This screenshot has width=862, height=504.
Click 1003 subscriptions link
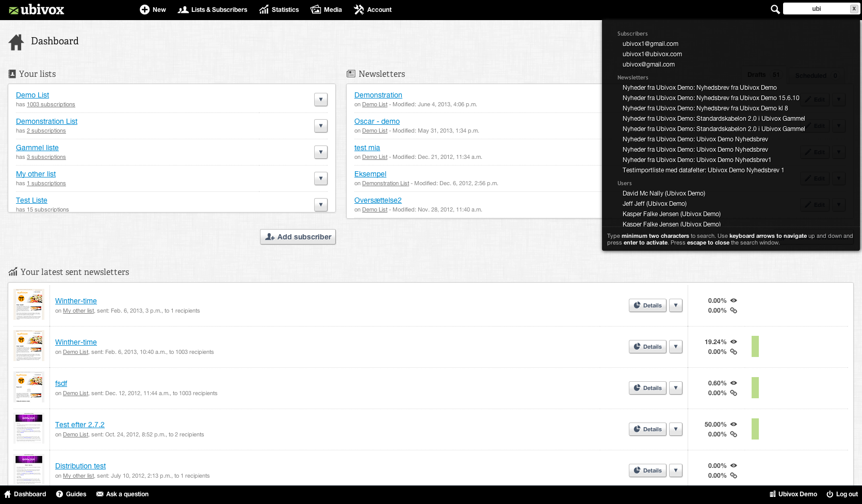point(51,104)
